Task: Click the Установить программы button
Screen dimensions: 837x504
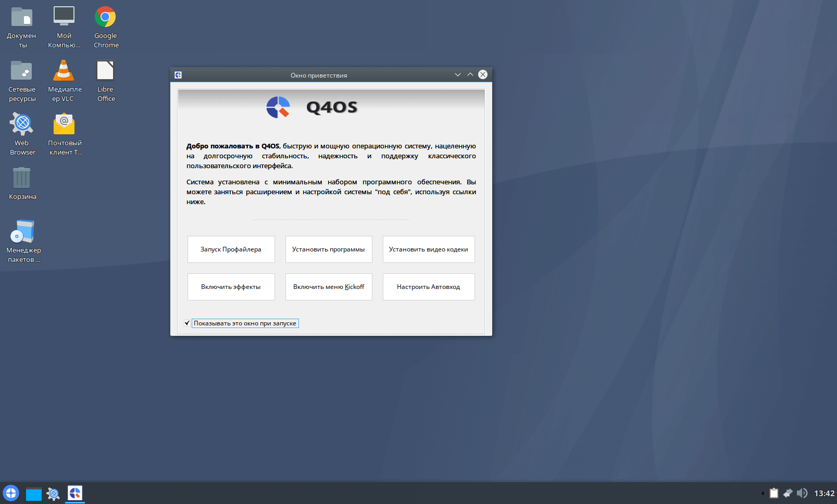Action: coord(329,249)
